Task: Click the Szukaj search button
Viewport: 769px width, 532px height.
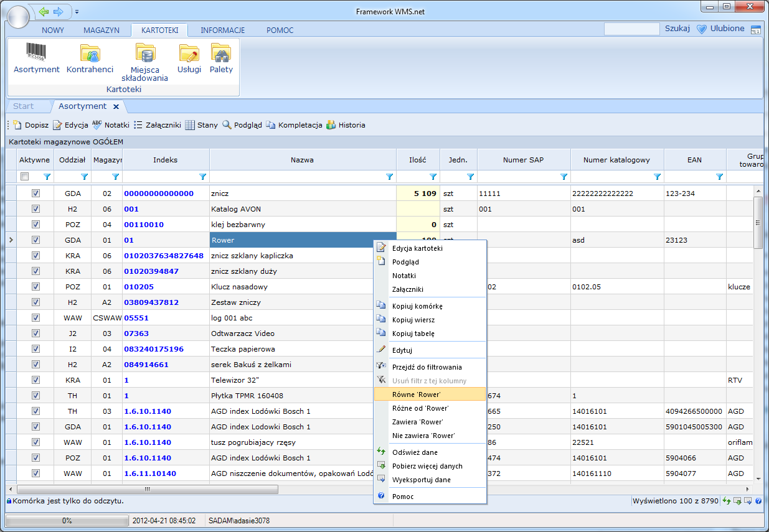Action: pos(677,29)
